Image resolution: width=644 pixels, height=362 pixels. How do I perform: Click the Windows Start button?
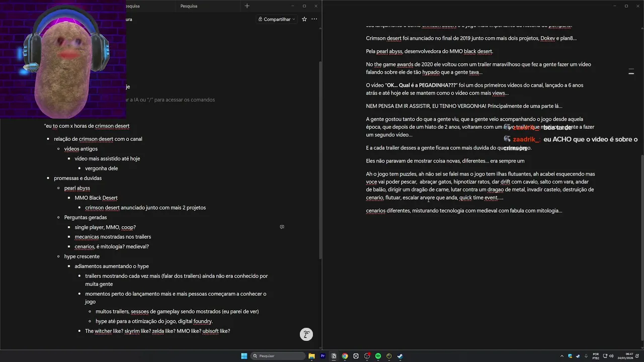(244, 356)
